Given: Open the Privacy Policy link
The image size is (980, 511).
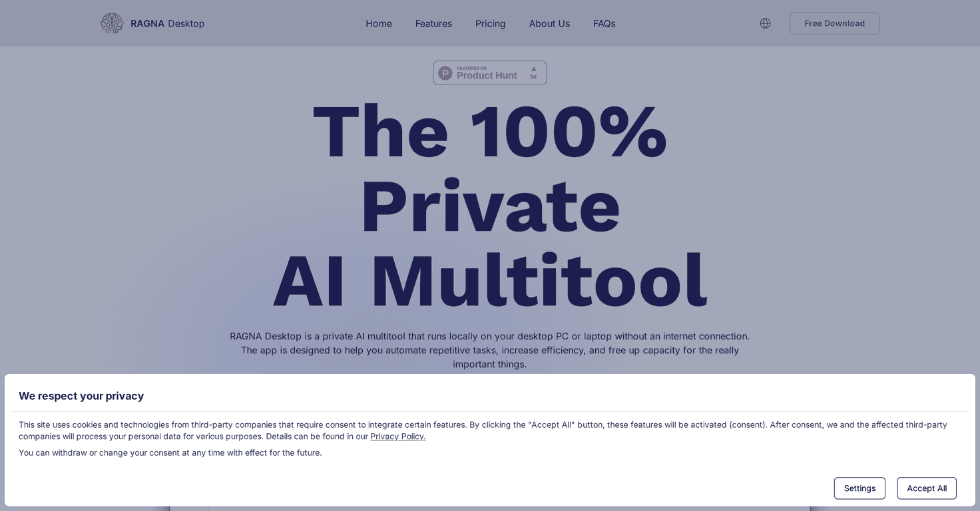Looking at the screenshot, I should [397, 436].
